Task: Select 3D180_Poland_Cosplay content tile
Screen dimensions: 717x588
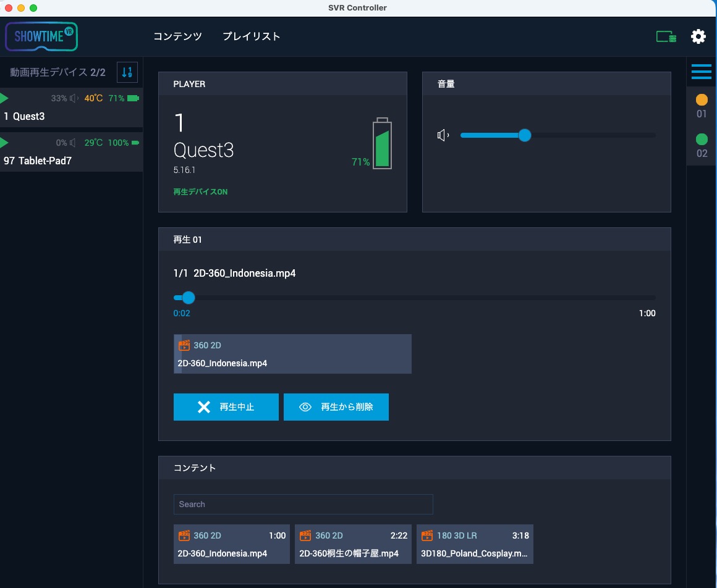Action: 475,544
